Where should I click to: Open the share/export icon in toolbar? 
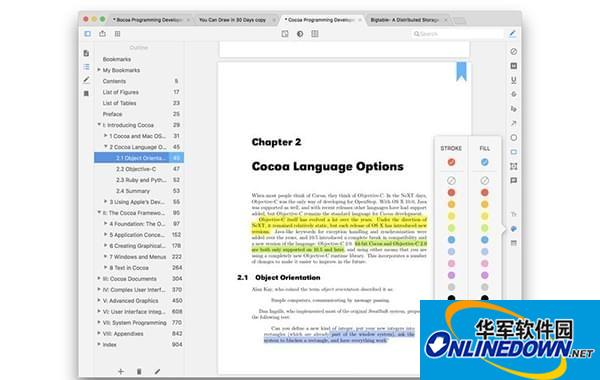[102, 34]
